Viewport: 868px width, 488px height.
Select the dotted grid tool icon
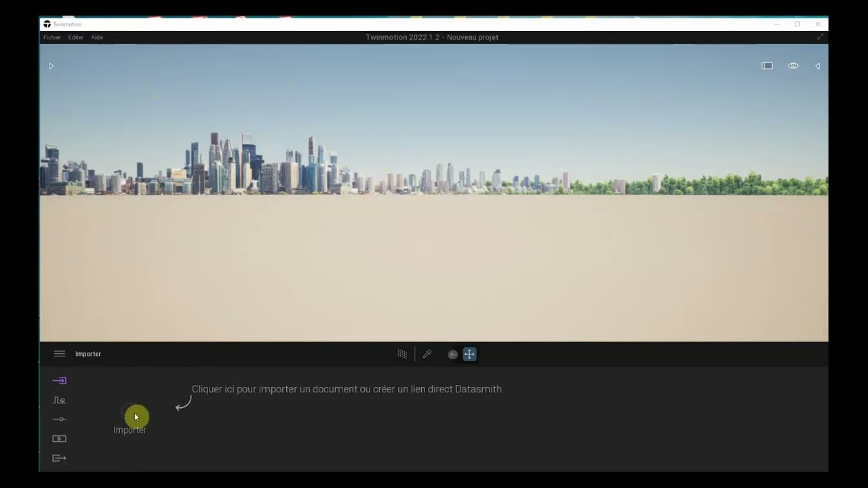coord(402,354)
